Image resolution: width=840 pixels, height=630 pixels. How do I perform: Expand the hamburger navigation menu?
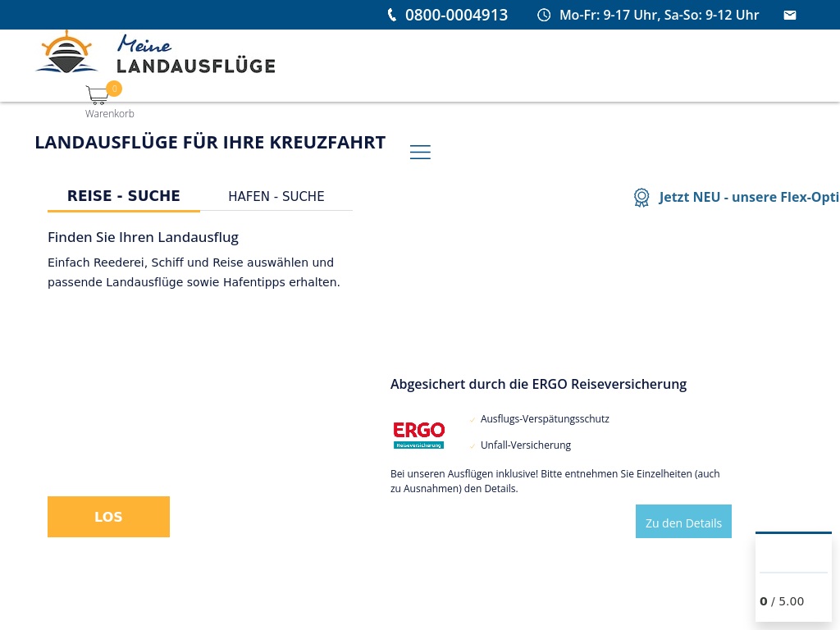click(420, 153)
